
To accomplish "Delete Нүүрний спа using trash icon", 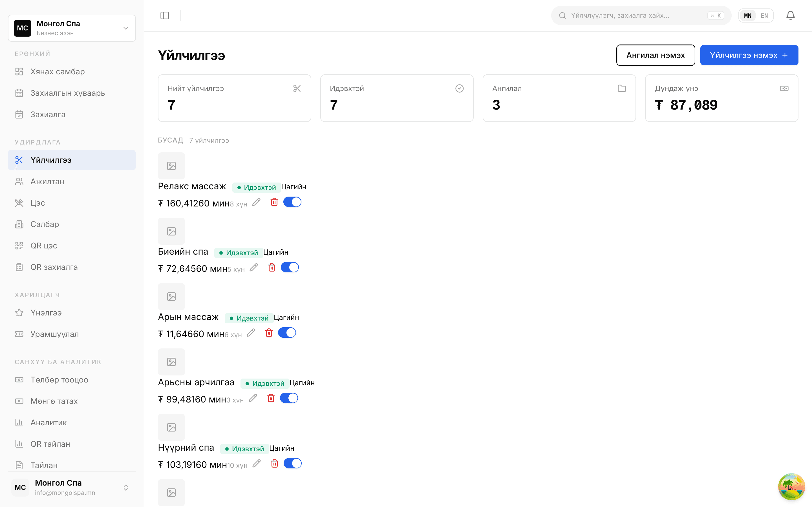I will (274, 464).
